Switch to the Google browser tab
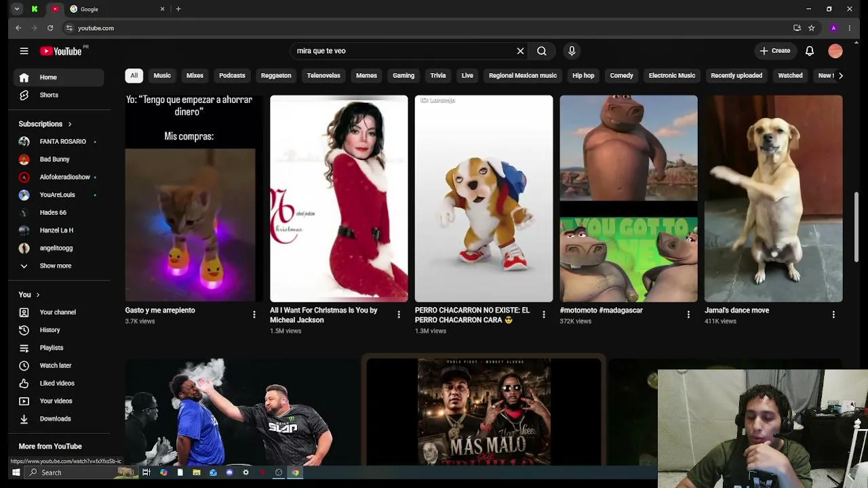 [117, 9]
